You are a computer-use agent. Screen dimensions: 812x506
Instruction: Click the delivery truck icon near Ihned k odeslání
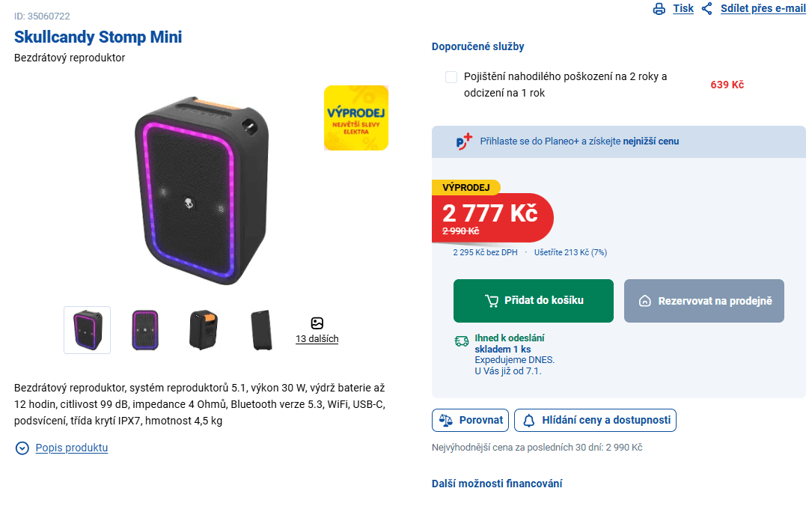463,341
